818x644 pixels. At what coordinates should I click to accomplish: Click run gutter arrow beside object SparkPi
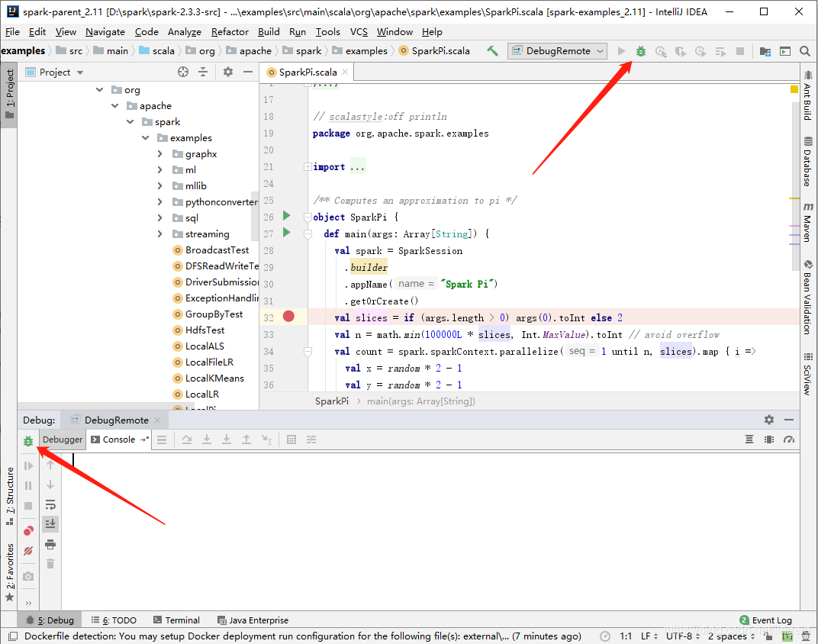click(286, 215)
